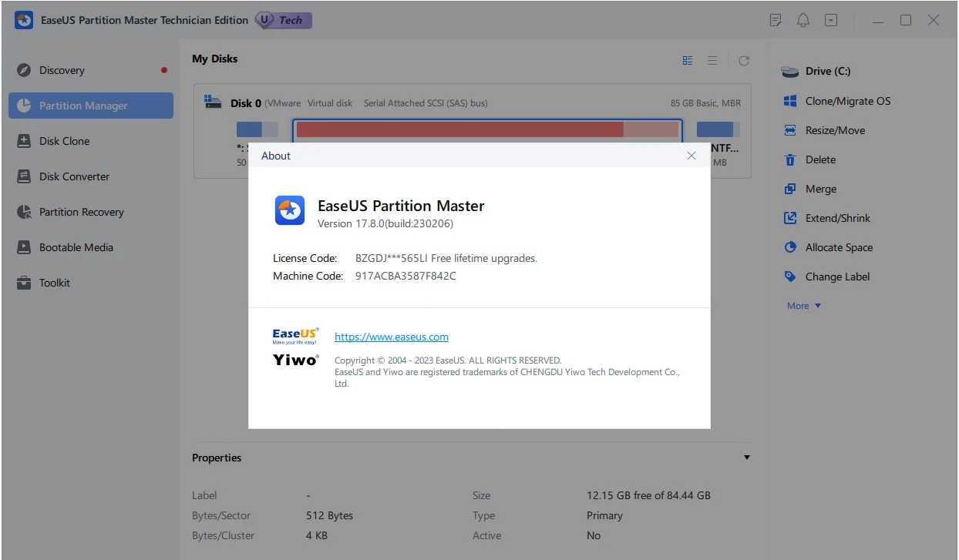Open Bootable Media section
The image size is (959, 560).
tap(91, 247)
